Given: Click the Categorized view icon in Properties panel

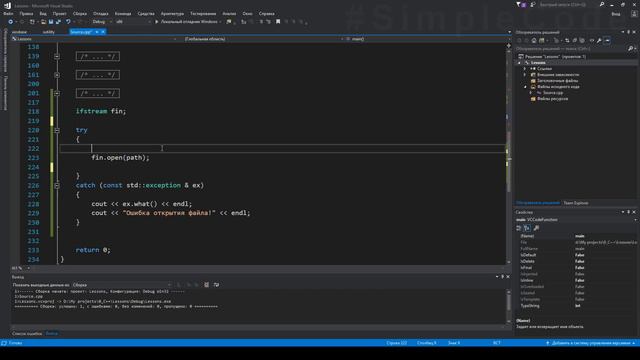Looking at the screenshot, I should pyautogui.click(x=518, y=228).
